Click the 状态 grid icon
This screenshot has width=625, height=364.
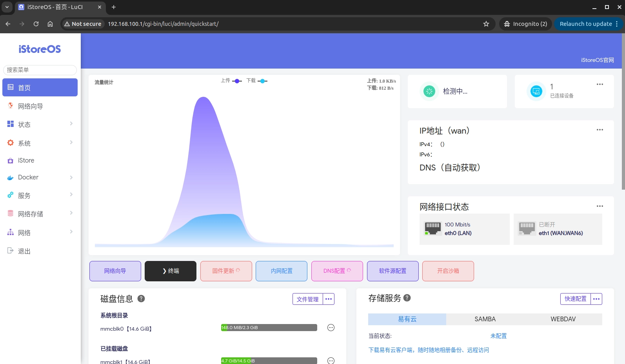click(11, 124)
